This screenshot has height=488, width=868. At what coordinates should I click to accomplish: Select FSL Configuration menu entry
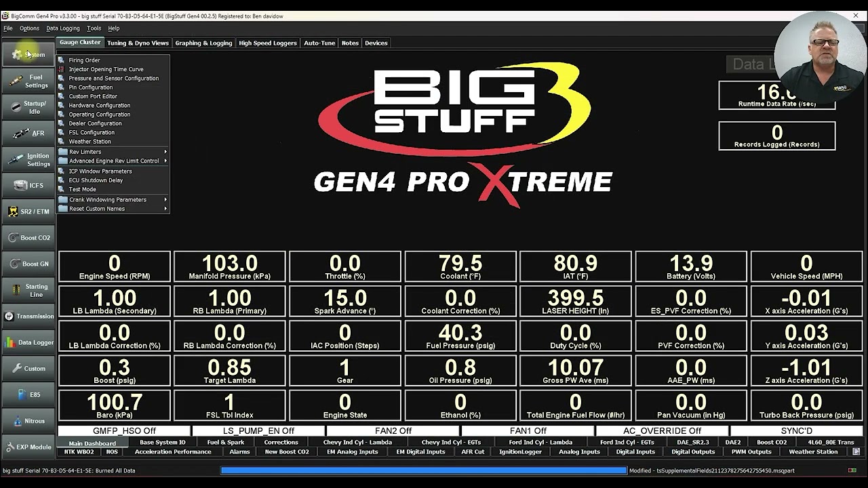(x=113, y=133)
